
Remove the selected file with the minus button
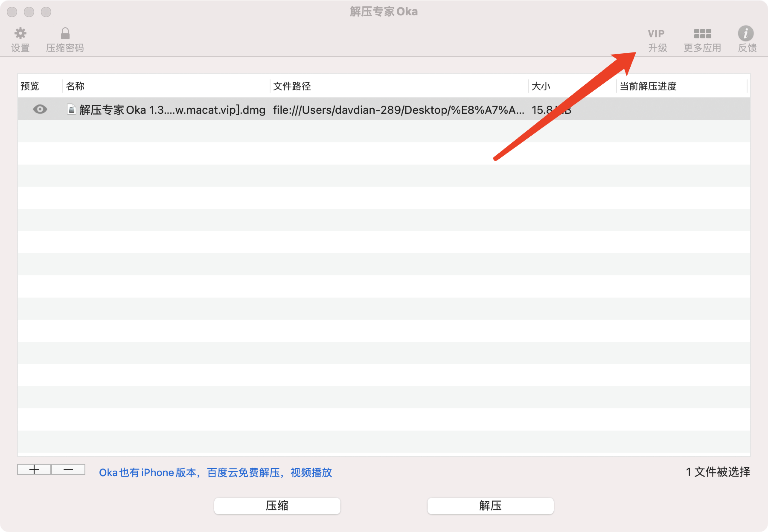click(68, 469)
